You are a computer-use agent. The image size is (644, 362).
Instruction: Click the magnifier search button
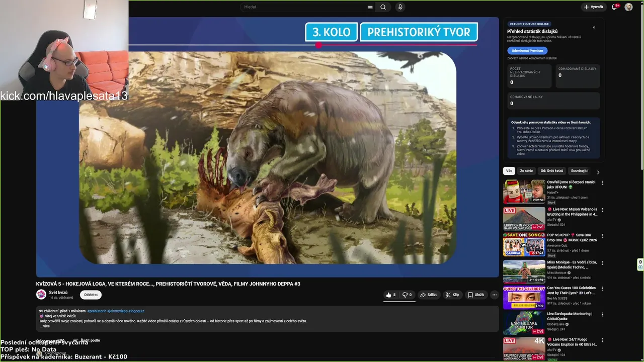click(x=383, y=7)
